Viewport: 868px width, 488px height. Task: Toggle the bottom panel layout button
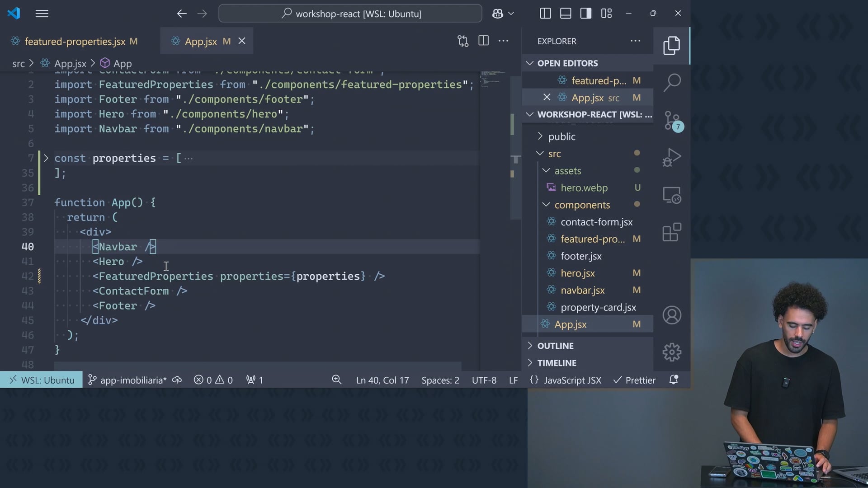pos(566,14)
